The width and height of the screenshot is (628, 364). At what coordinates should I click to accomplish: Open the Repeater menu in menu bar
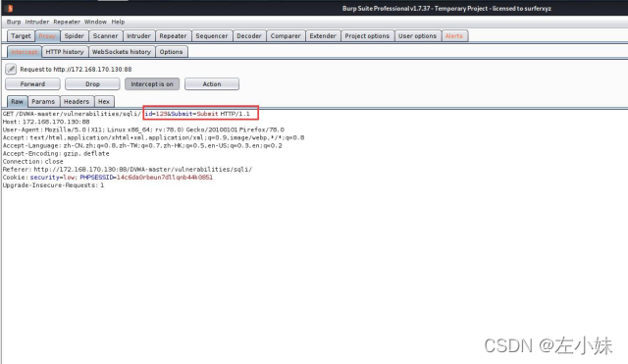pos(67,22)
